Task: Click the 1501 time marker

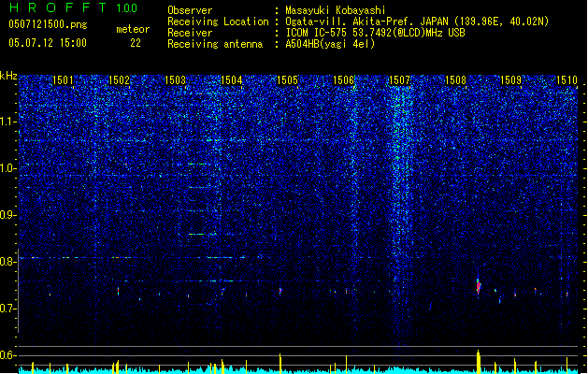Action: pos(63,80)
